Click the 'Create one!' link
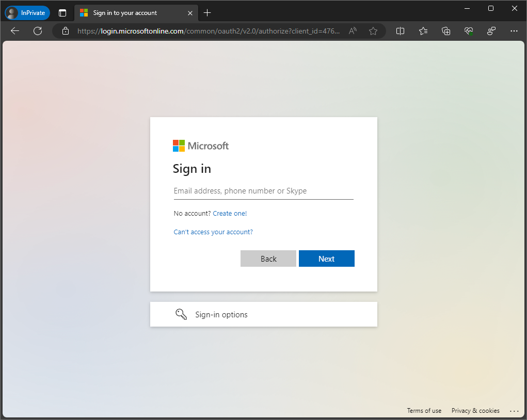Viewport: 527px width, 420px height. (x=230, y=213)
